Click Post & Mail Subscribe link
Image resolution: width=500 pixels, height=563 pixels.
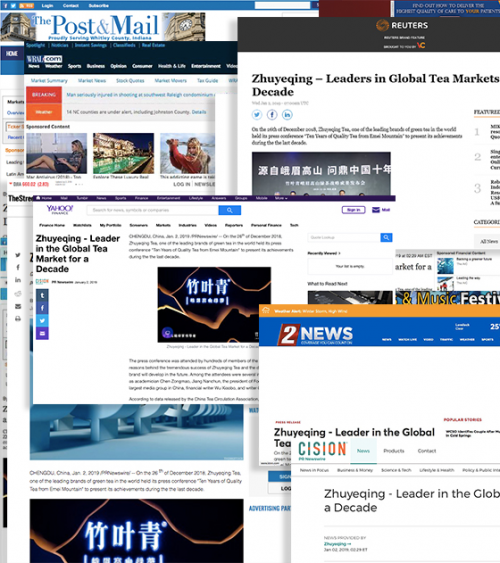98,5
